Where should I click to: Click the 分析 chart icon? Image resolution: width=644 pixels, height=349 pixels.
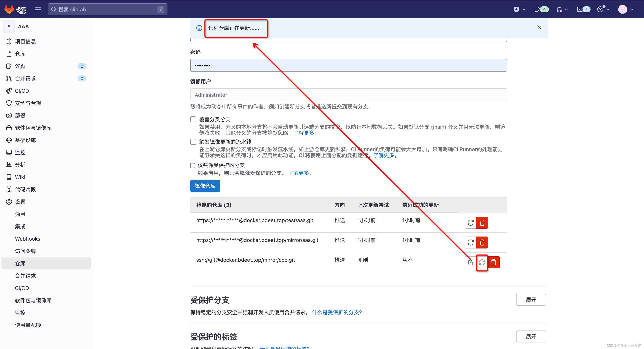pyautogui.click(x=9, y=165)
